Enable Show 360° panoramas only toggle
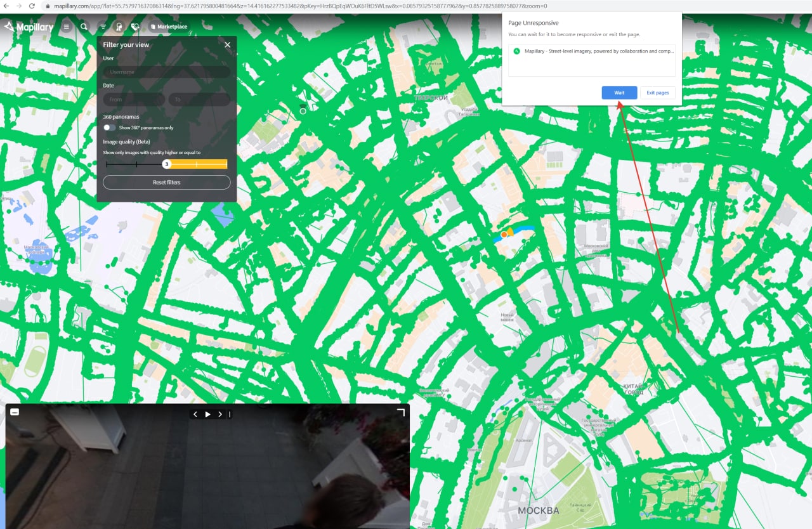The height and width of the screenshot is (529, 812). 110,127
